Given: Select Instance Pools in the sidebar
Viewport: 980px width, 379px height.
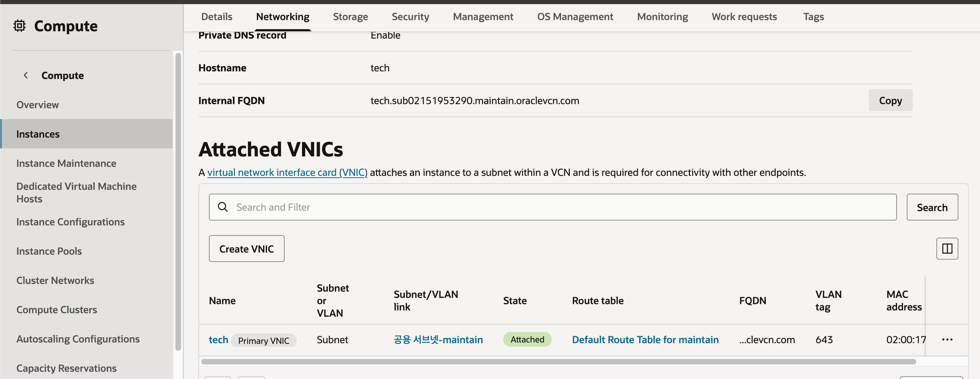Looking at the screenshot, I should (49, 251).
